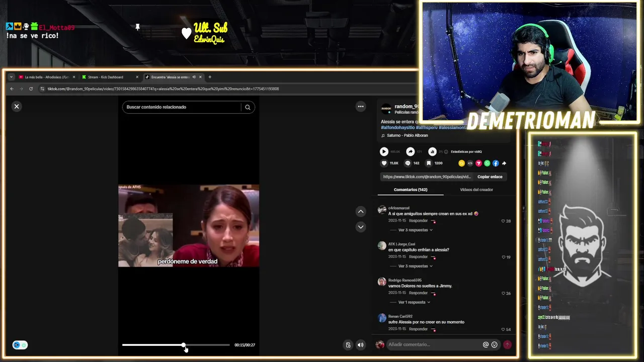This screenshot has width=644, height=362.
Task: Click the vidIQ play views icon
Action: click(x=384, y=151)
